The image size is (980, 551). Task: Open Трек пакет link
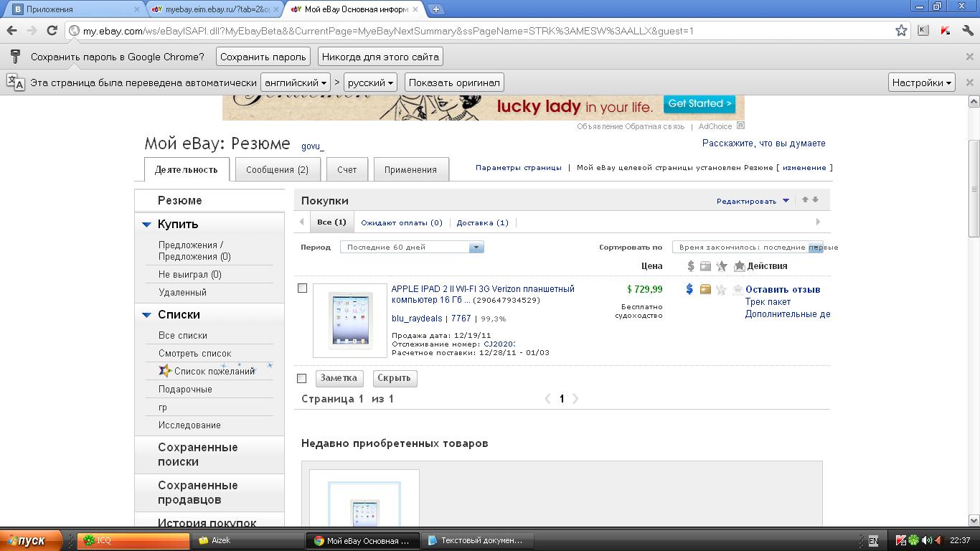pos(768,302)
